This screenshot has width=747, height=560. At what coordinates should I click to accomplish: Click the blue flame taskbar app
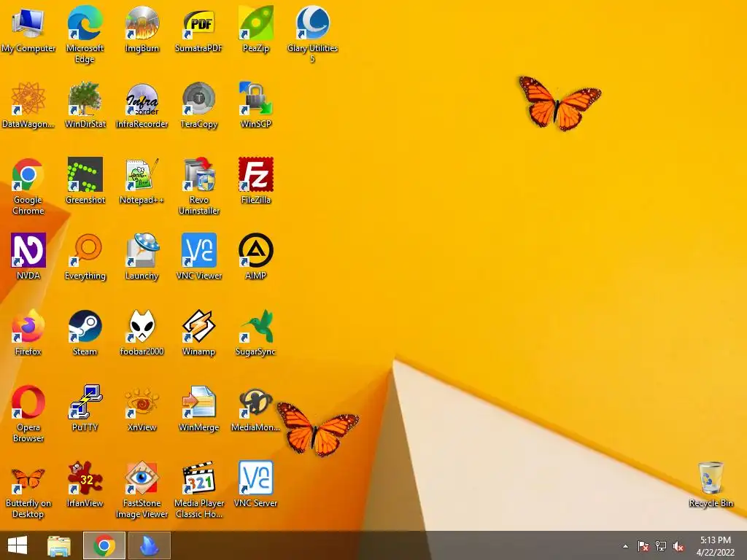pos(149,545)
